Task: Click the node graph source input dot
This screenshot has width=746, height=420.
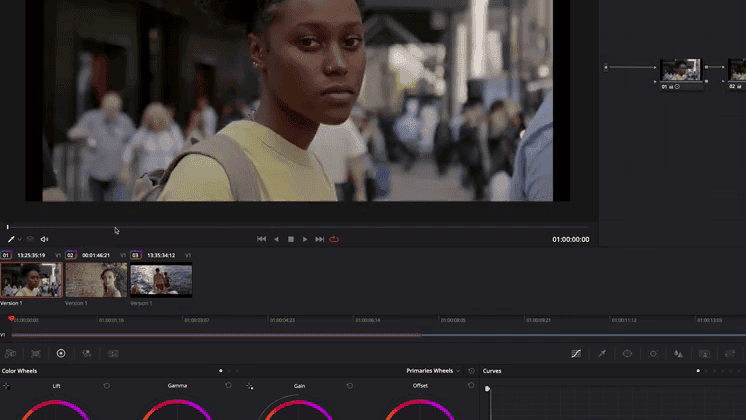Action: click(x=606, y=67)
